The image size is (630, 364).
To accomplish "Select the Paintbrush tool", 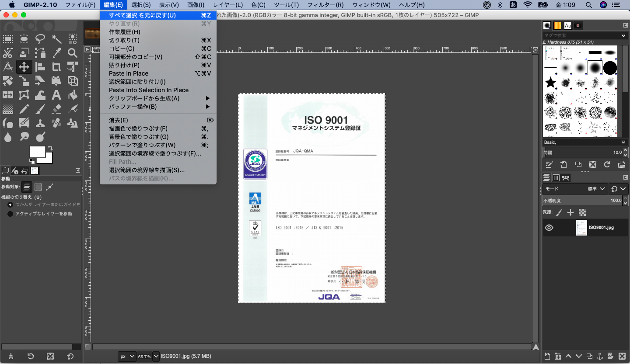I will point(40,108).
